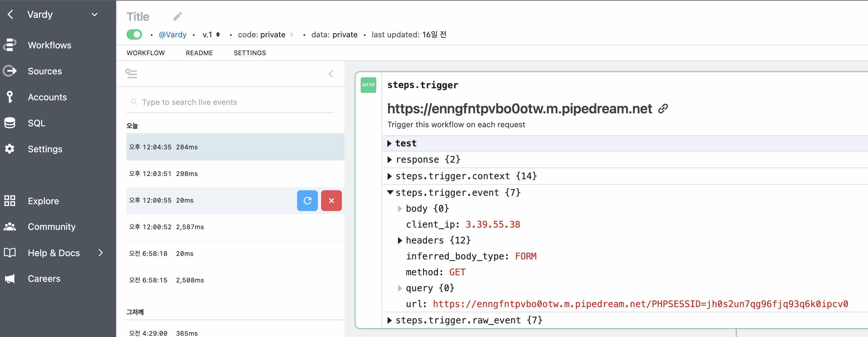Click inferred_body_type value FORM
The height and width of the screenshot is (337, 868).
[525, 256]
